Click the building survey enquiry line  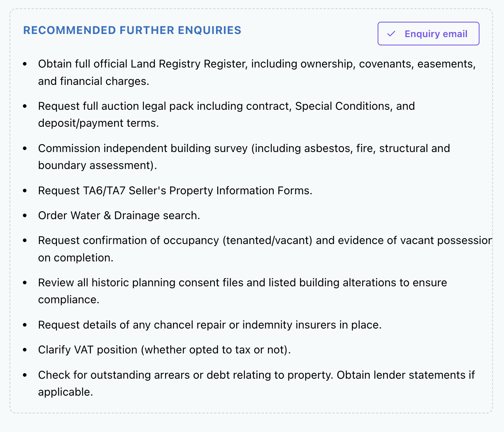pos(244,157)
